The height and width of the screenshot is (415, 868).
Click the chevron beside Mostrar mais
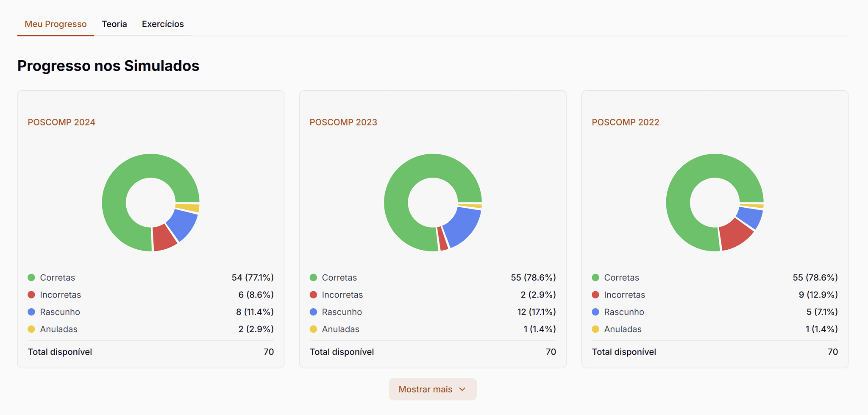tap(462, 389)
